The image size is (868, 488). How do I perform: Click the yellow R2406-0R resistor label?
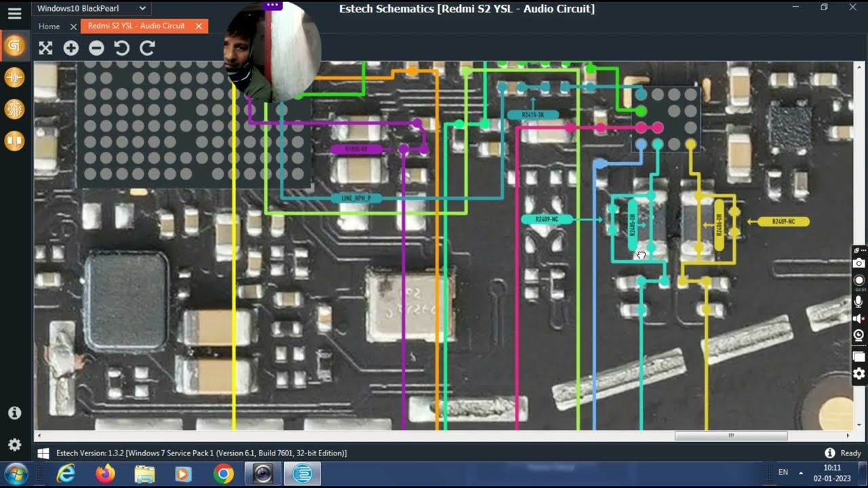(719, 225)
